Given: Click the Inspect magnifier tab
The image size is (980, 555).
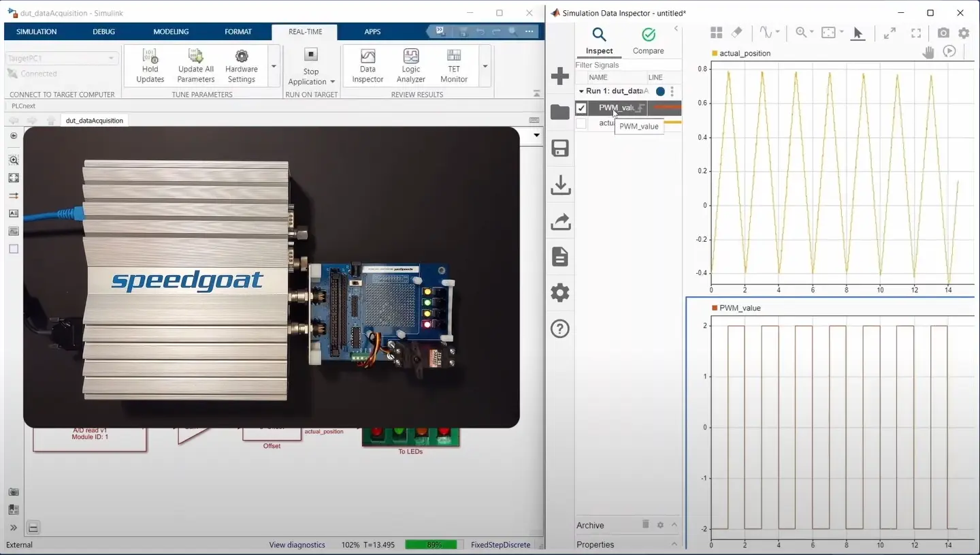Looking at the screenshot, I should (599, 41).
